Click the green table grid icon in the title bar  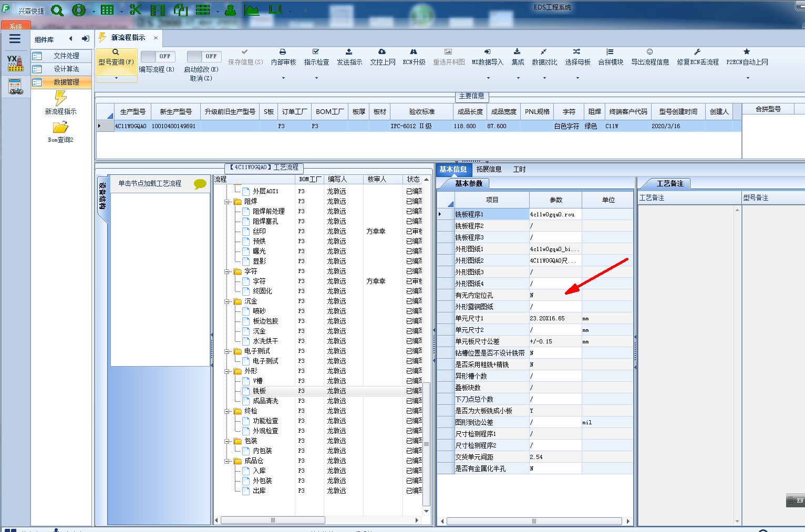107,10
